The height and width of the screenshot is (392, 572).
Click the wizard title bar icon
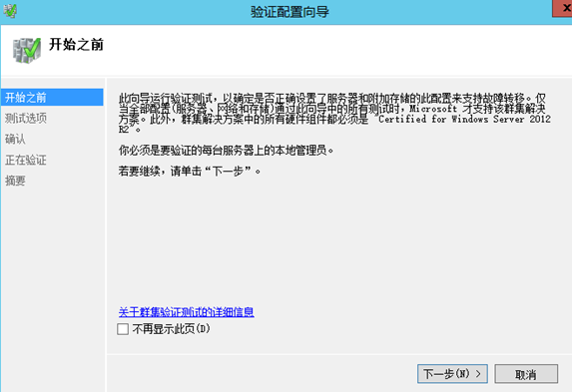click(10, 11)
